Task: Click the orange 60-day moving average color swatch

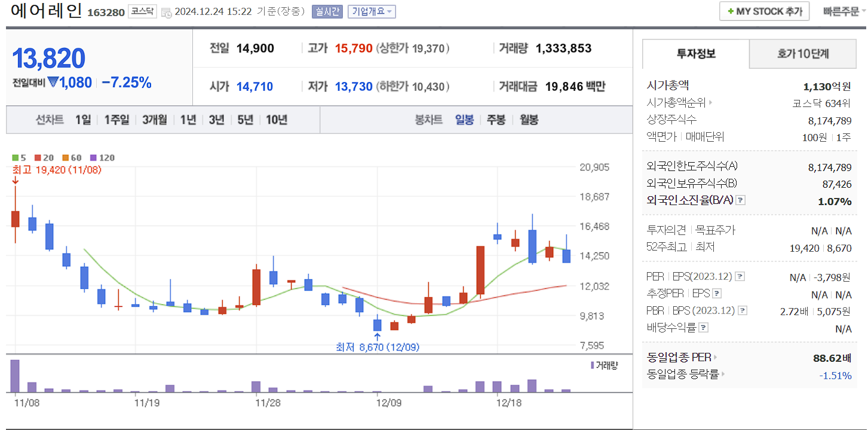Action: coord(65,158)
